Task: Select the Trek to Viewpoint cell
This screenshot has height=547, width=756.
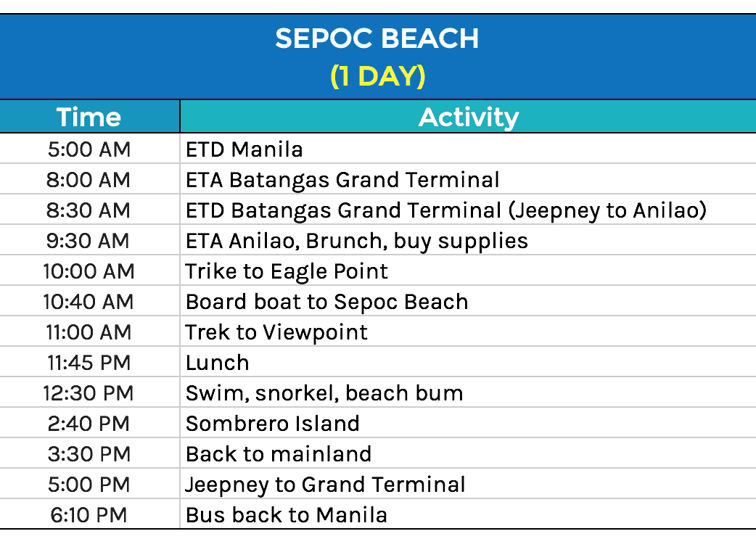Action: coord(276,332)
